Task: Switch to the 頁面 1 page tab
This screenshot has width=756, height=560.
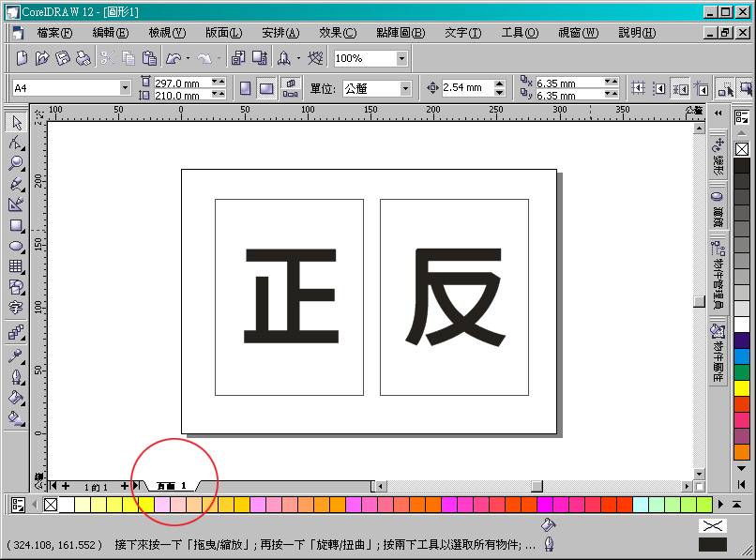Action: coord(172,486)
